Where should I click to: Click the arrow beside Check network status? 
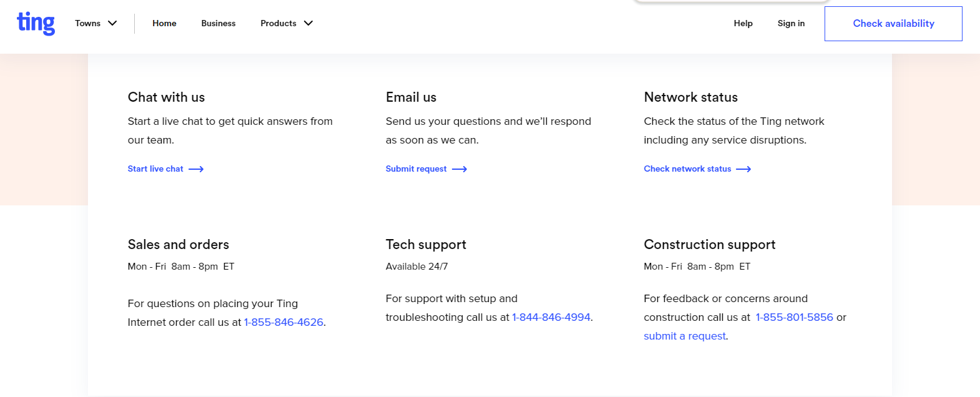743,169
